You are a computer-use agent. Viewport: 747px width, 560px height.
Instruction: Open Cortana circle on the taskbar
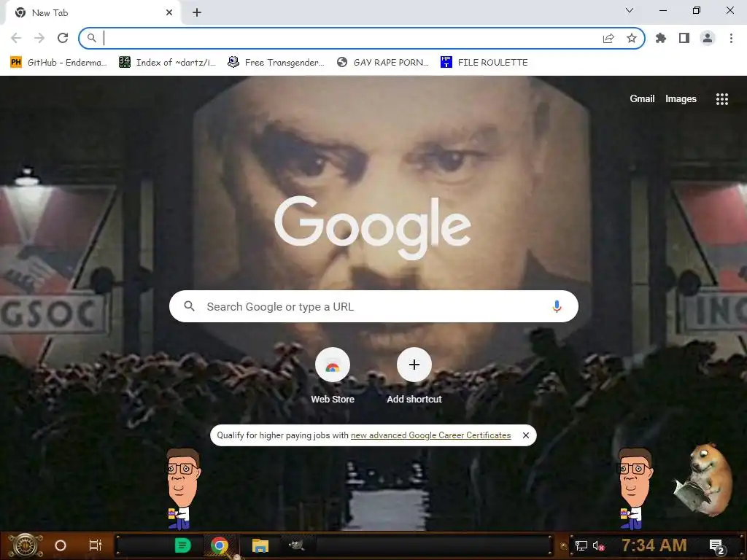coord(61,545)
